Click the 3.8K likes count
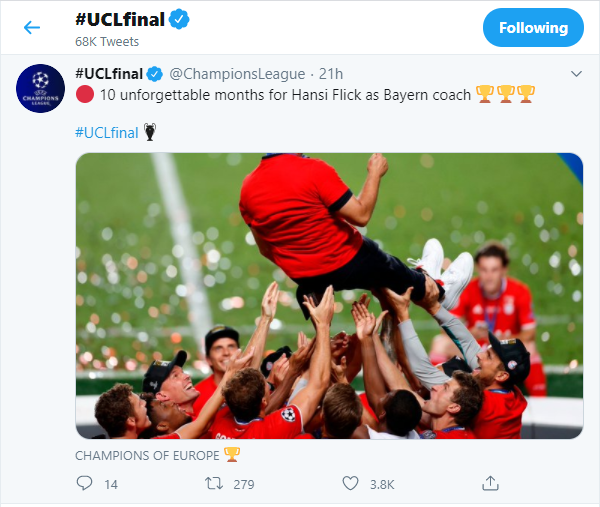This screenshot has width=600, height=507. 382,484
